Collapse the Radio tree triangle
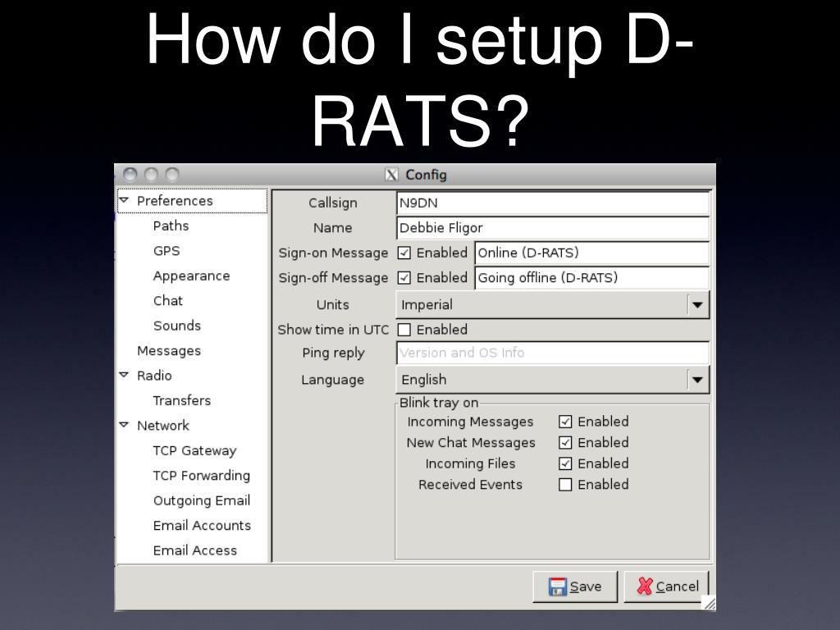 [125, 375]
